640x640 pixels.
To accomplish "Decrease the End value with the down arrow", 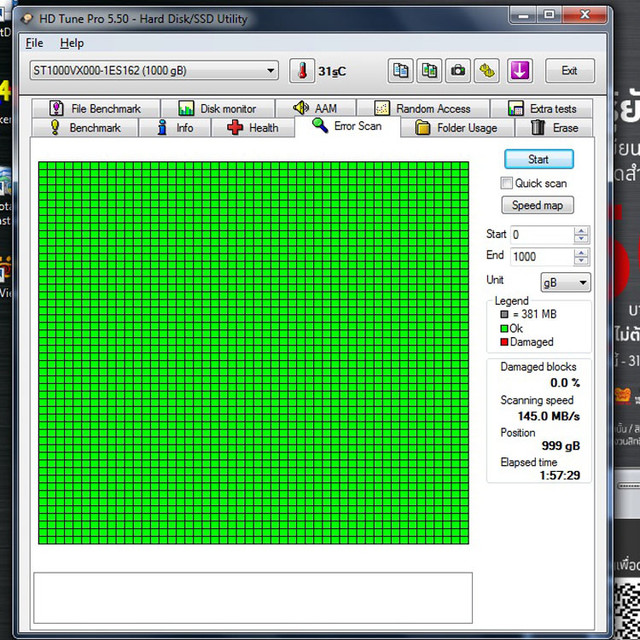I will tap(581, 261).
